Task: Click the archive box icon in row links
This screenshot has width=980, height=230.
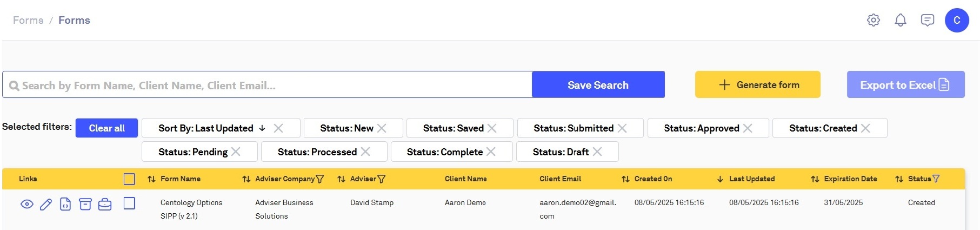Action: coord(85,204)
